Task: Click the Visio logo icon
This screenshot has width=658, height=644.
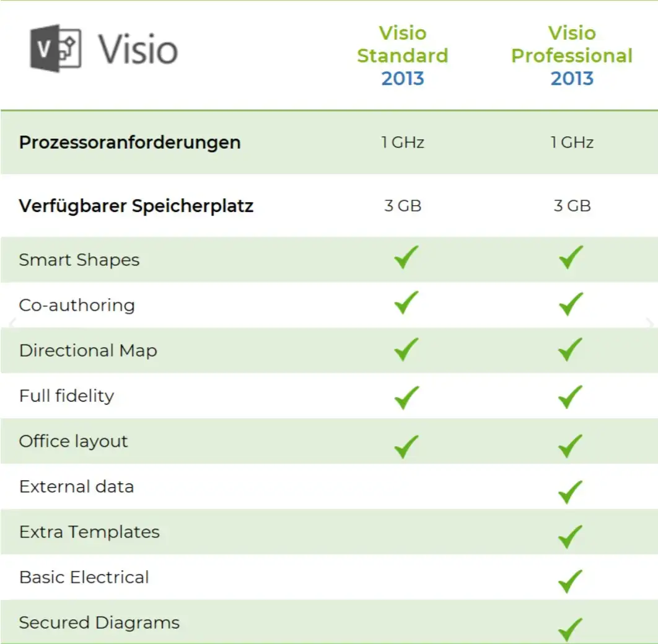Action: [56, 48]
